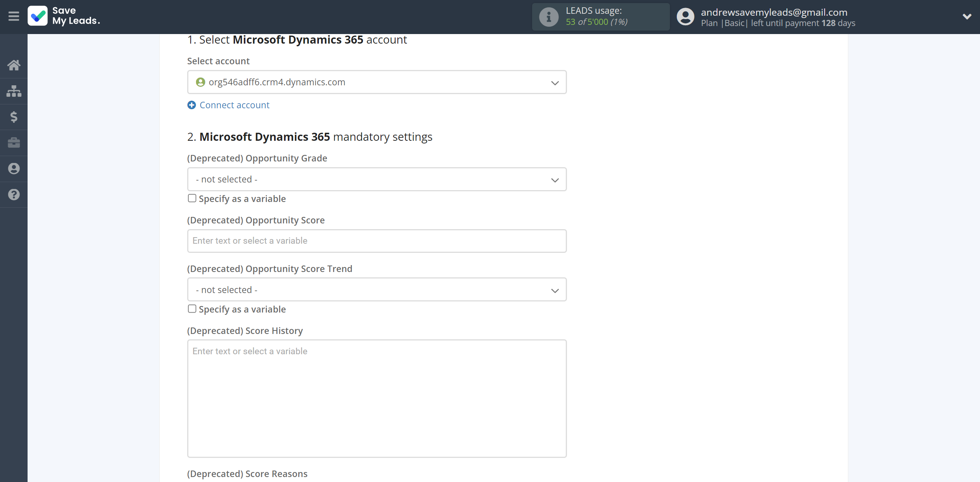Toggle 'Specify as a variable' for Opportunity Score Trend
The image size is (980, 482).
coord(192,308)
